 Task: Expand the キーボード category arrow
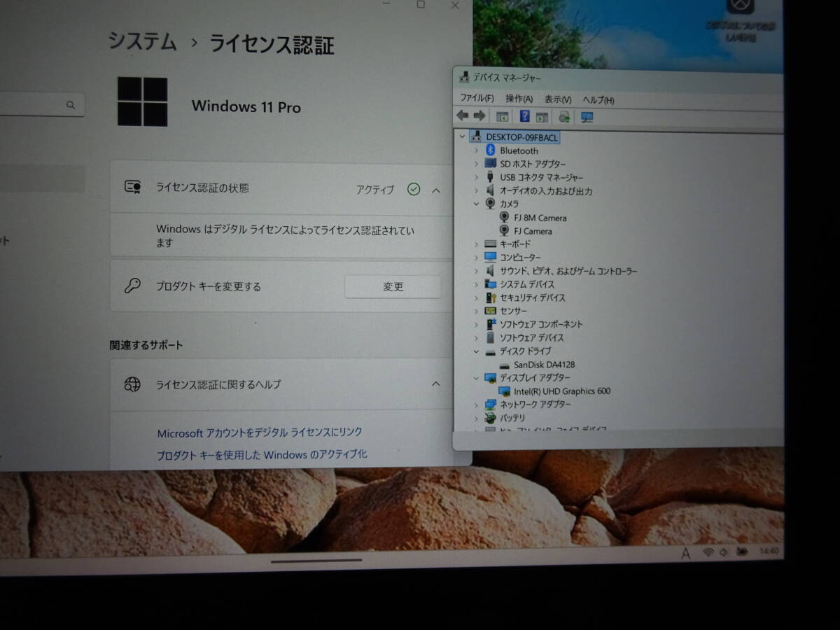476,244
